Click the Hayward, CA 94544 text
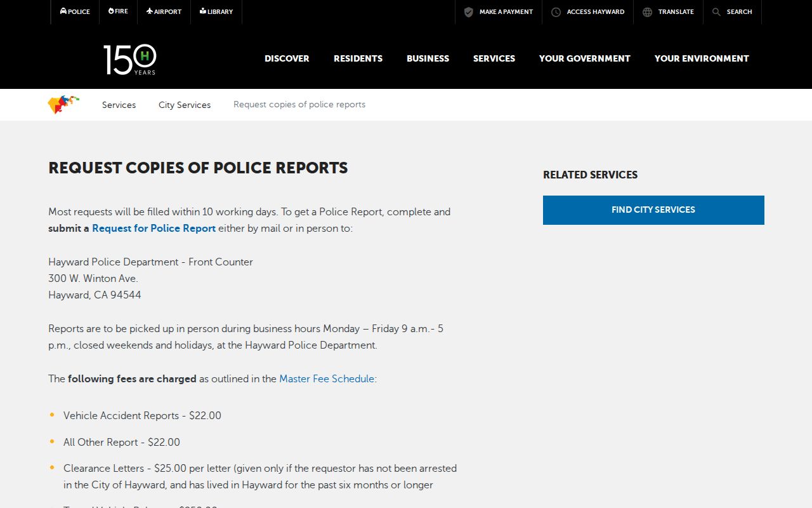 click(x=95, y=295)
